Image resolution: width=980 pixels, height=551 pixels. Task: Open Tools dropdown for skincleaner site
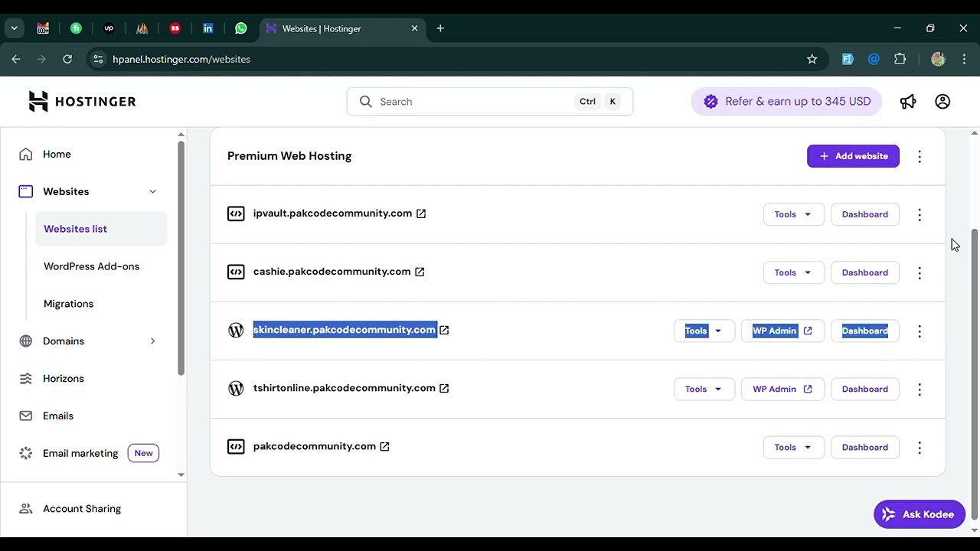[x=704, y=331]
